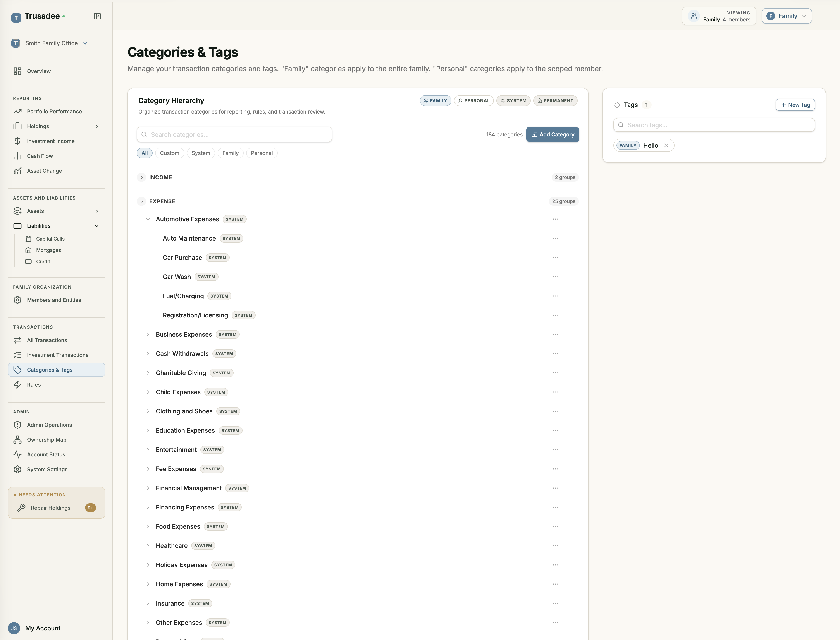Screen dimensions: 840x640
Task: Open the Family scope dropdown
Action: click(787, 16)
